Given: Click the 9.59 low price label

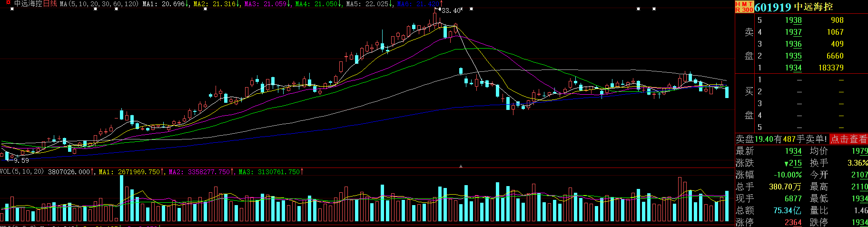Looking at the screenshot, I should pos(21,160).
